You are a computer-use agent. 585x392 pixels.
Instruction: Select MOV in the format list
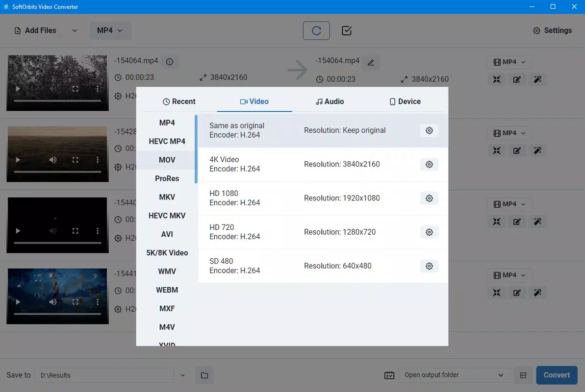[x=167, y=160]
